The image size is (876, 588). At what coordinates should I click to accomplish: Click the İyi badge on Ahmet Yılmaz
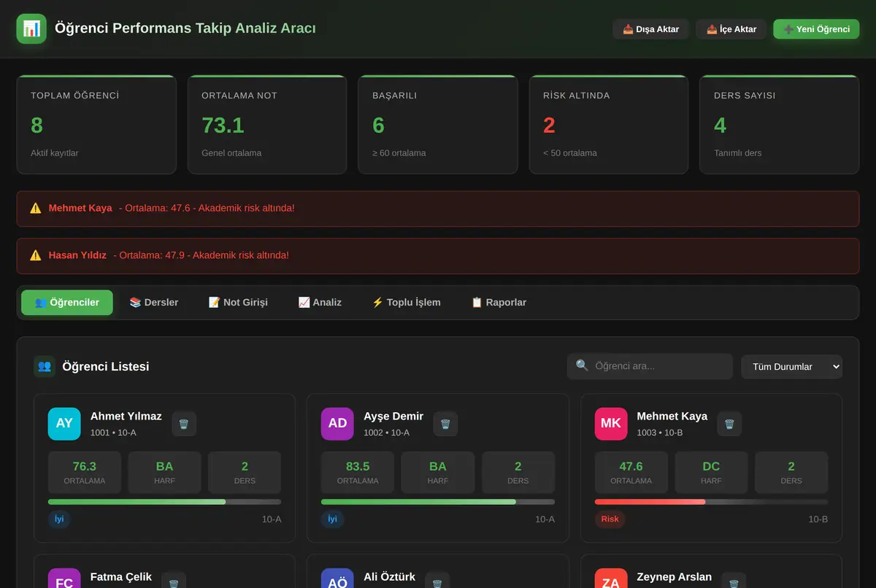(59, 519)
